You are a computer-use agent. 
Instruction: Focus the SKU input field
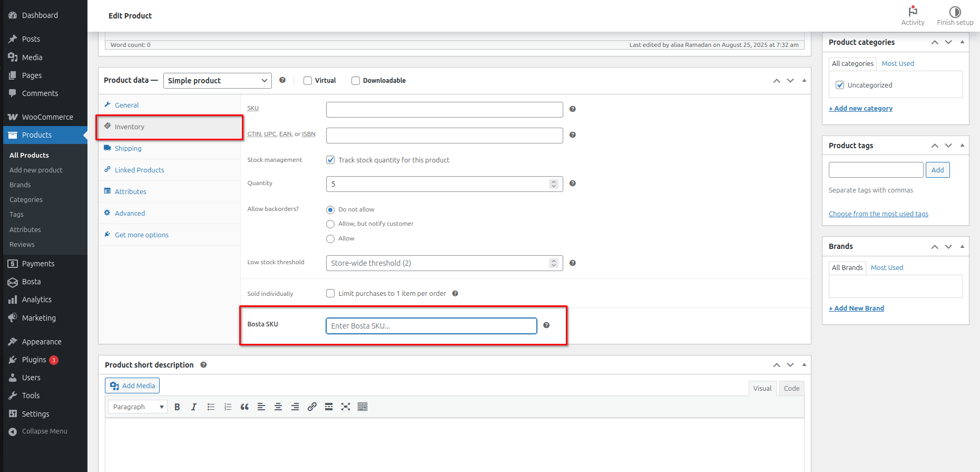tap(445, 110)
